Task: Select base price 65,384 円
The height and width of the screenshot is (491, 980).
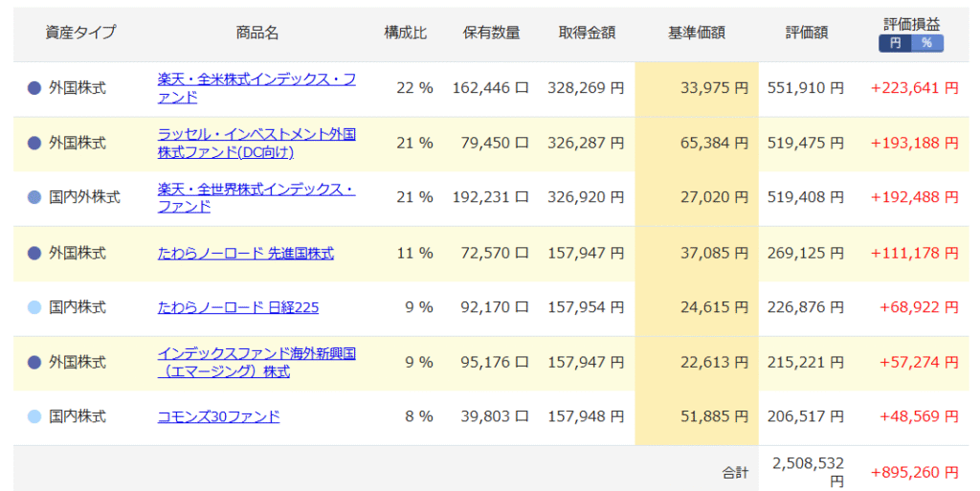Action: [x=714, y=143]
